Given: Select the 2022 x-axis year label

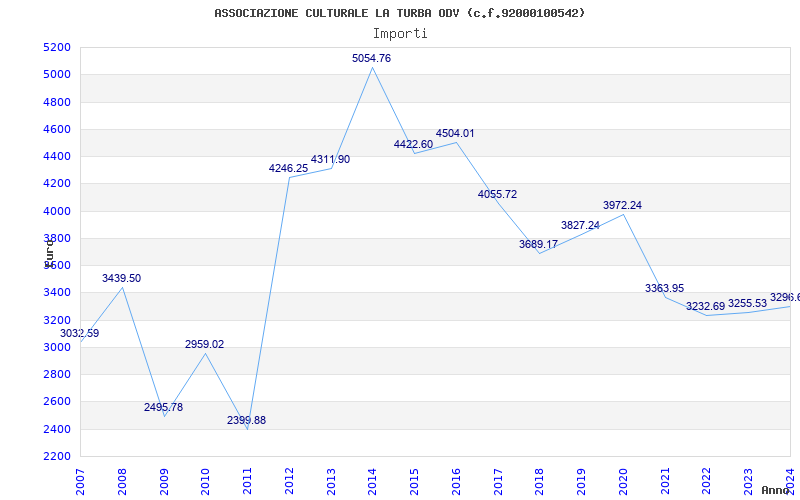Looking at the screenshot, I should 707,482.
